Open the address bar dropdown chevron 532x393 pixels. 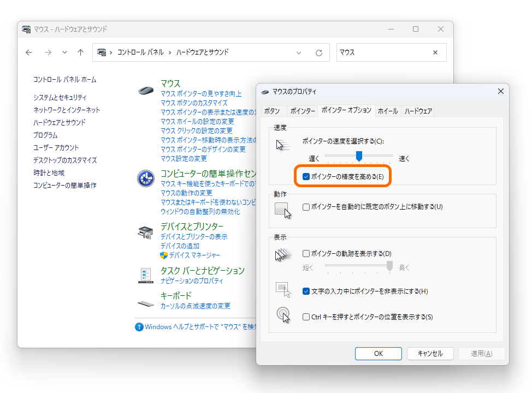[x=298, y=52]
